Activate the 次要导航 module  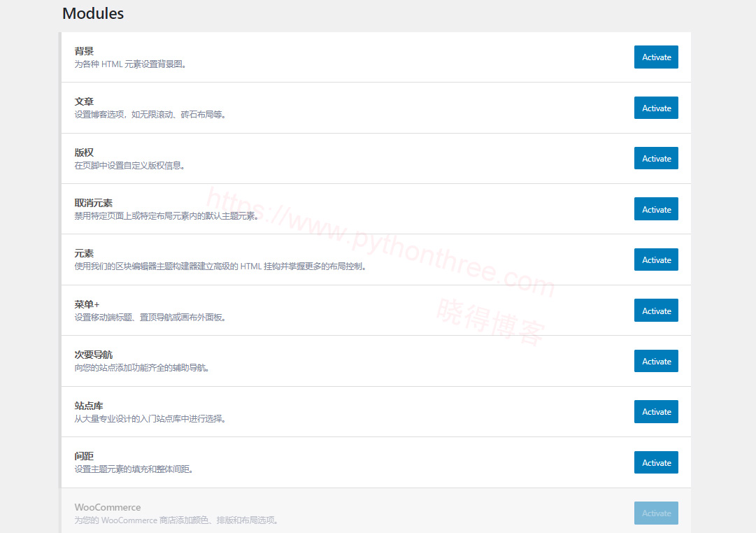[x=656, y=361]
